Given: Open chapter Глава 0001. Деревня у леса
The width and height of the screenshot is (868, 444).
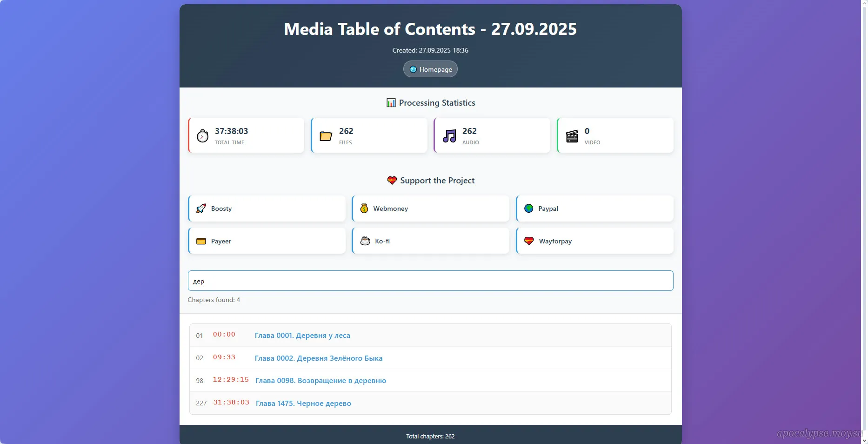Looking at the screenshot, I should coord(302,336).
